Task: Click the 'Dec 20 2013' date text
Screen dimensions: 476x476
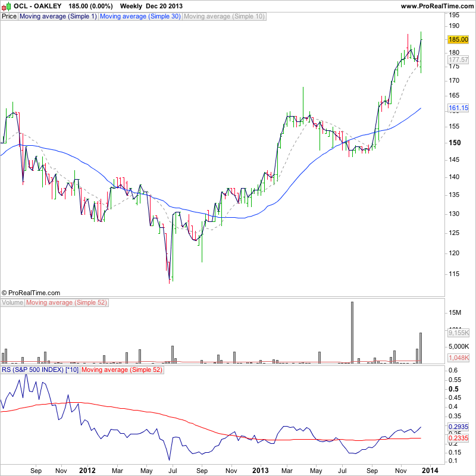Action: 164,6
